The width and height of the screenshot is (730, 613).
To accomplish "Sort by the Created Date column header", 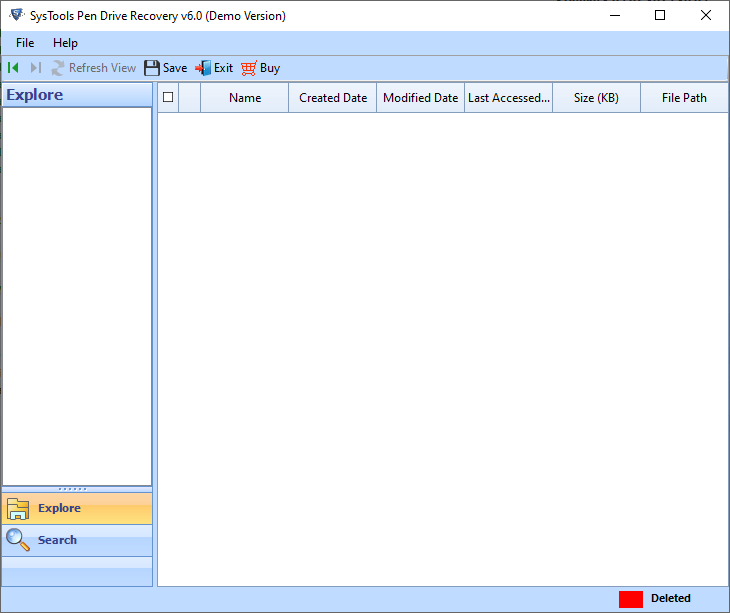I will pyautogui.click(x=333, y=98).
